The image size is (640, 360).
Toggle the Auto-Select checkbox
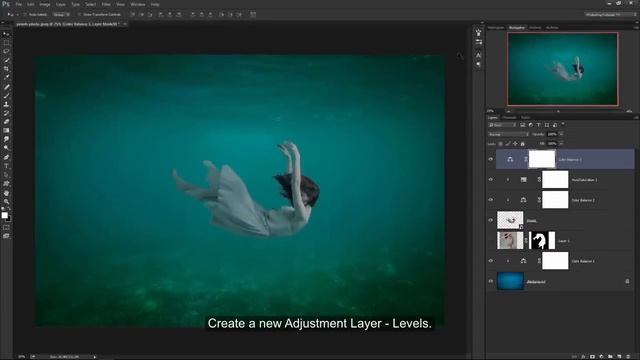25,14
